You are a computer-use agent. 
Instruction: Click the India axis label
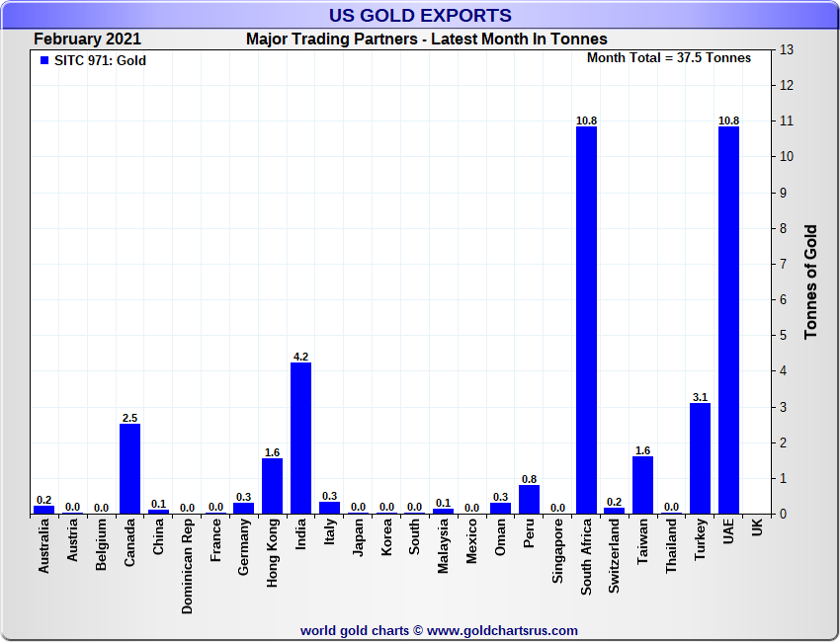(x=301, y=533)
